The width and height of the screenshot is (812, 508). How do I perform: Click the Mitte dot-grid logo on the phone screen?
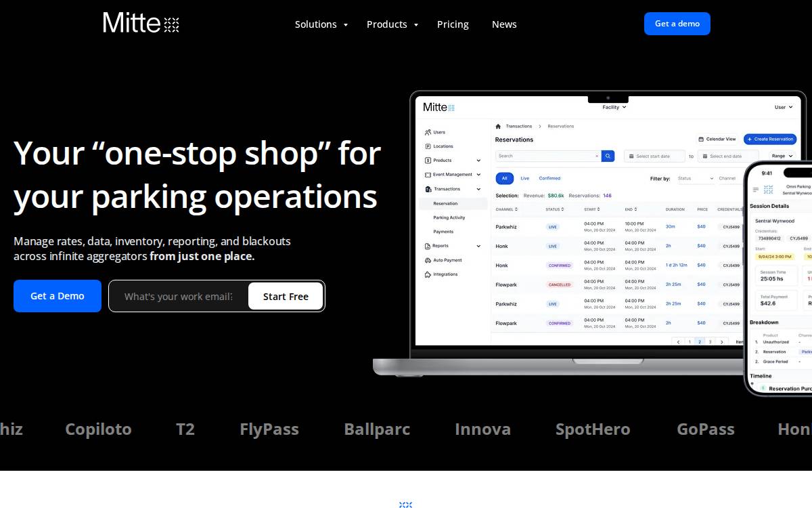(769, 189)
